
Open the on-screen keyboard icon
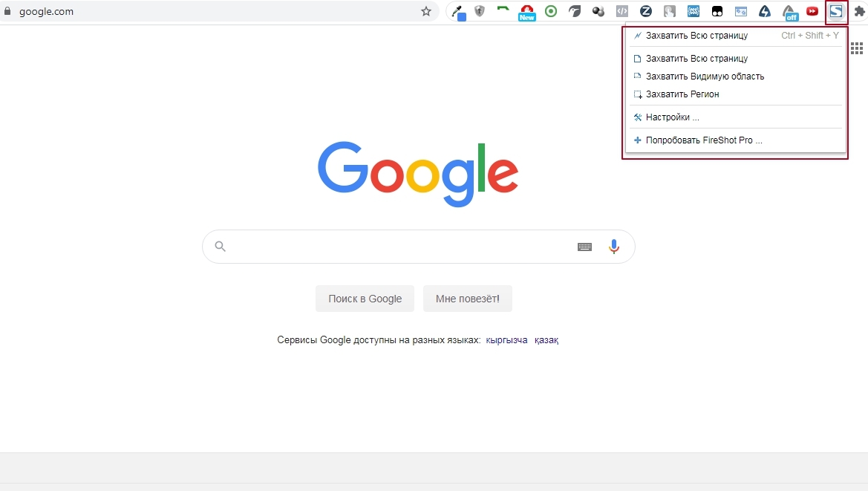coord(584,247)
